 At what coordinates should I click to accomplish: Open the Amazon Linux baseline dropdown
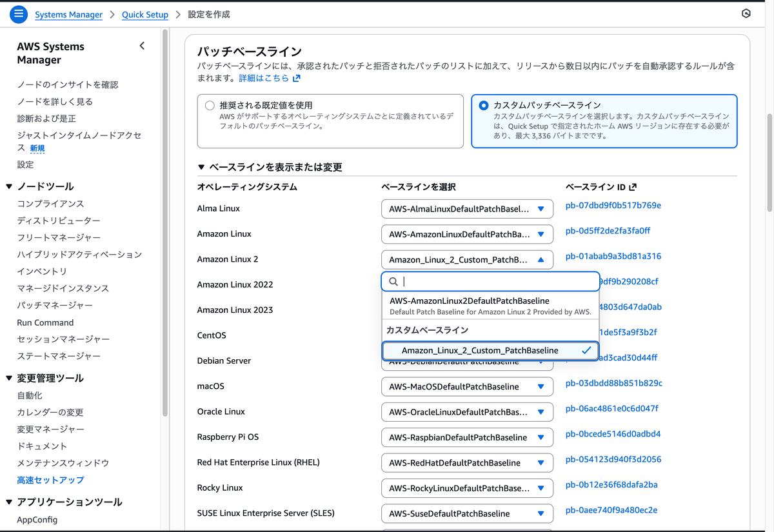click(467, 234)
